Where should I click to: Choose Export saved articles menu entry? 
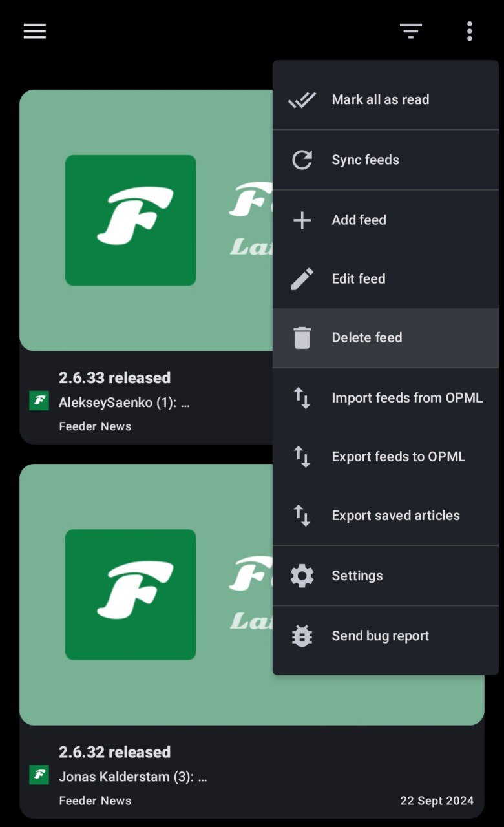click(395, 516)
